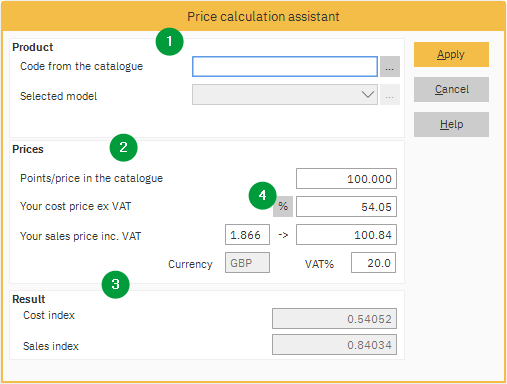Image resolution: width=507 pixels, height=384 pixels.
Task: Click the 'Your cost price ex VAT' label
Action: pyautogui.click(x=76, y=206)
